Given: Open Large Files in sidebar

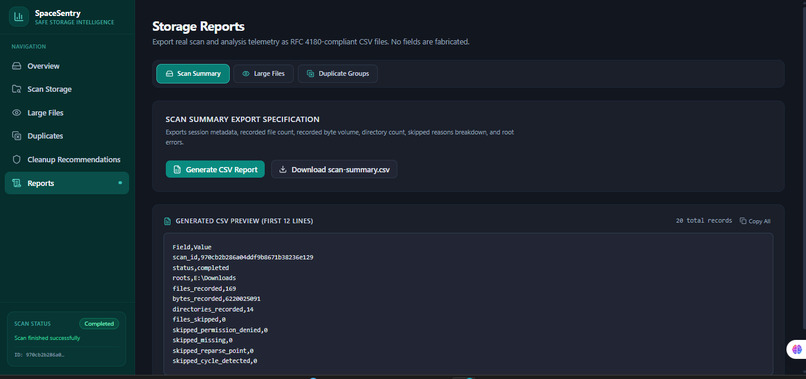Looking at the screenshot, I should pos(67,113).
